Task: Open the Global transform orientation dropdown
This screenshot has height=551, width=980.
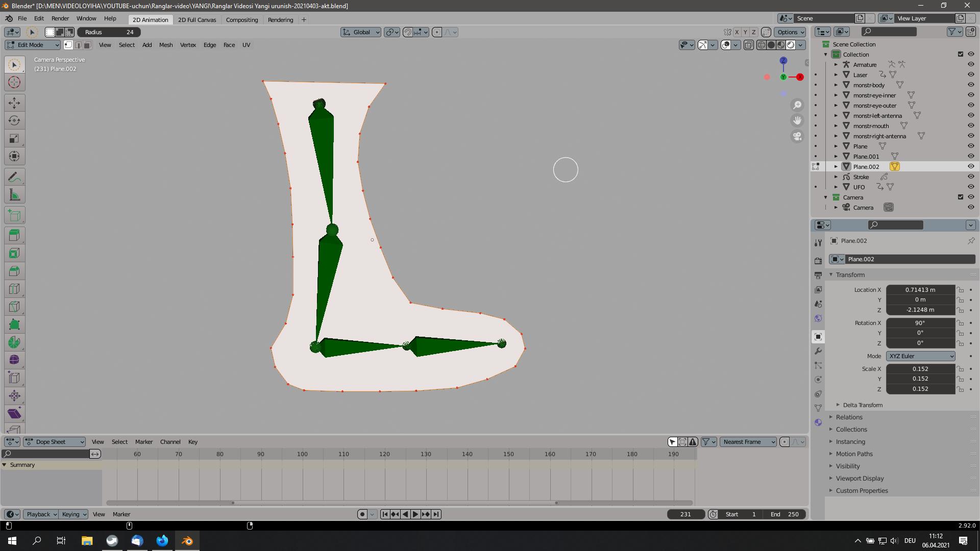Action: coord(361,32)
